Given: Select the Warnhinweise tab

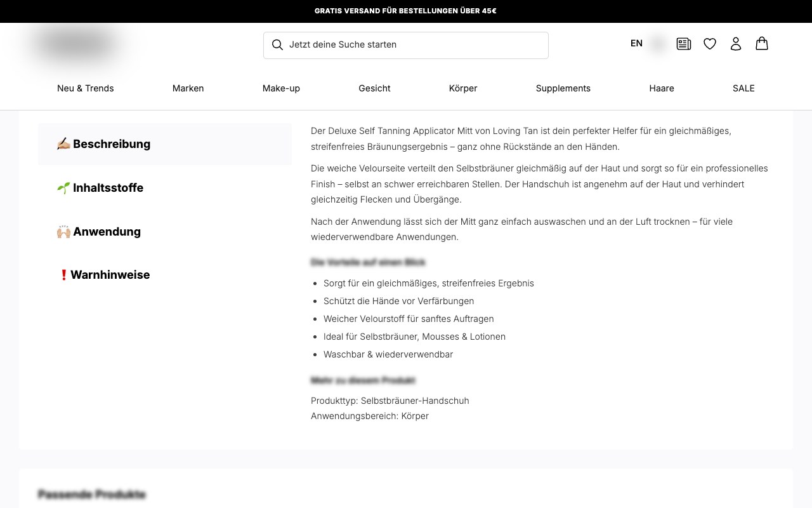Looking at the screenshot, I should click(x=165, y=275).
